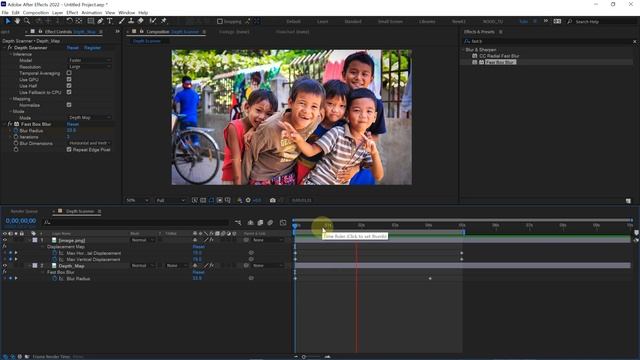Click Reset for Displacement Map in timeline

(199, 247)
